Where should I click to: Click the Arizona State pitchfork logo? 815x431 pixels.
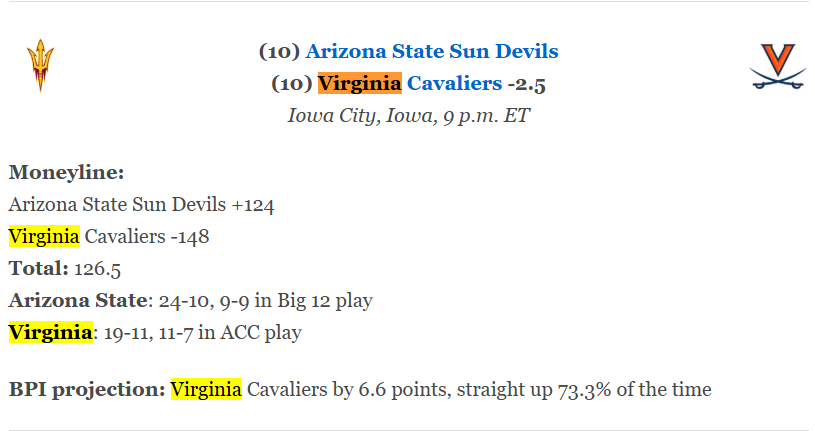[40, 66]
